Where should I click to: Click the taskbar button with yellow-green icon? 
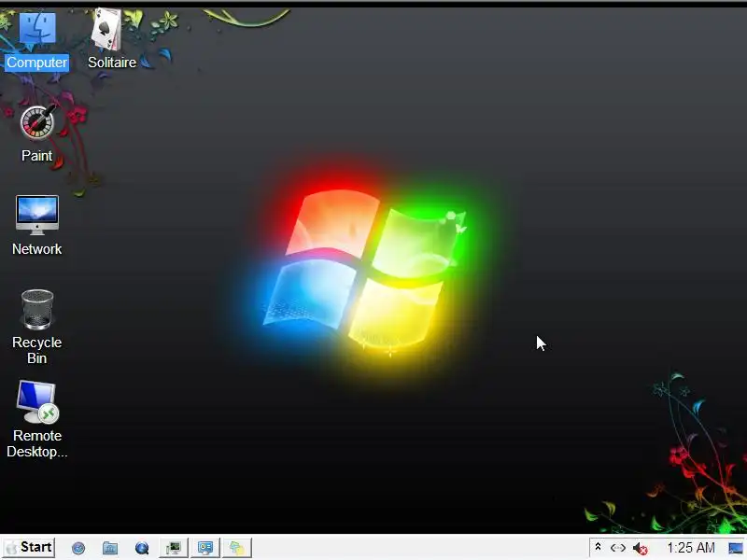237,548
